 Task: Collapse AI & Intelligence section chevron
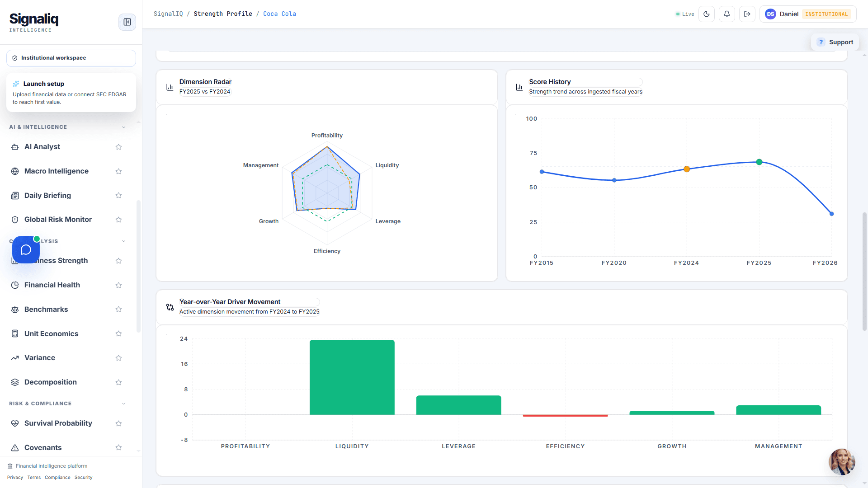124,127
